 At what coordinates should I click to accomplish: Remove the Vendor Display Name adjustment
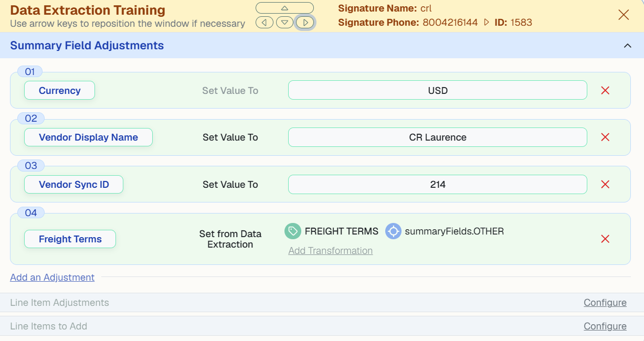(605, 137)
